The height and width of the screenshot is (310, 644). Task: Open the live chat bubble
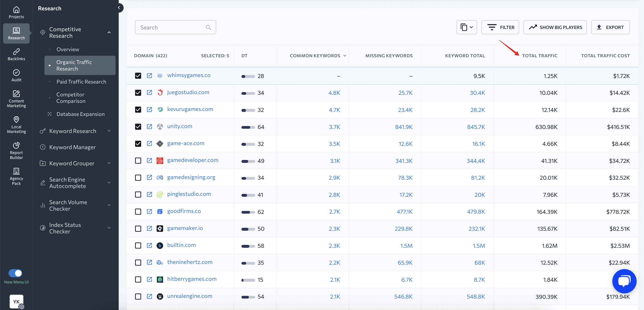(x=624, y=281)
